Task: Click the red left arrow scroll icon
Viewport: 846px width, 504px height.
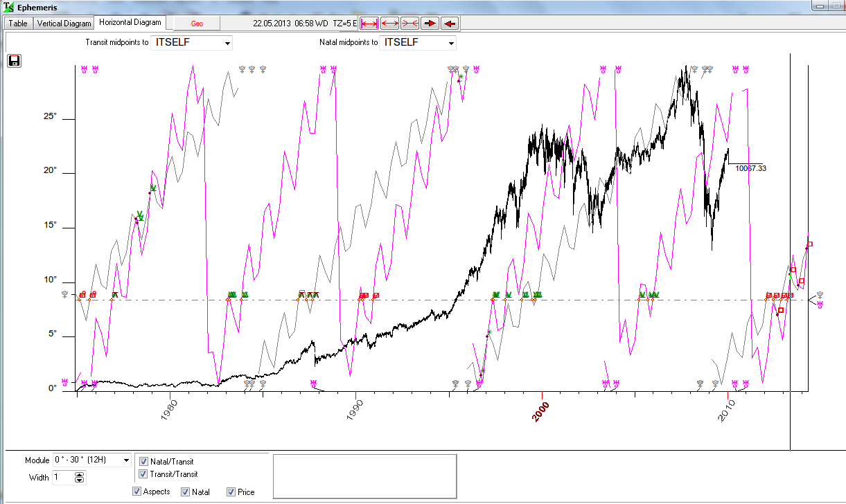Action: tap(450, 24)
